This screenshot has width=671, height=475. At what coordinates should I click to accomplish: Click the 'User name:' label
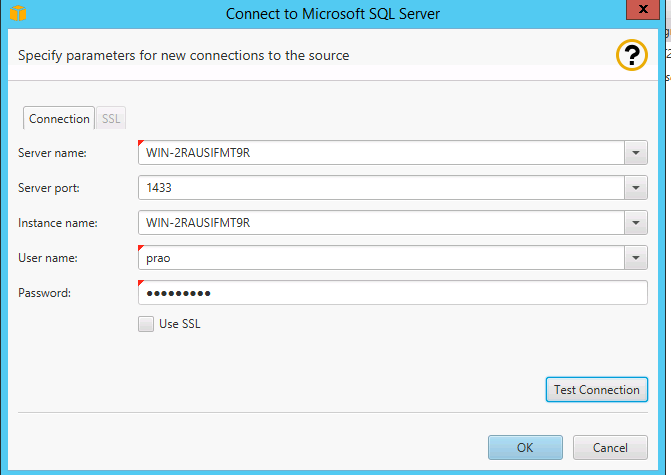48,258
